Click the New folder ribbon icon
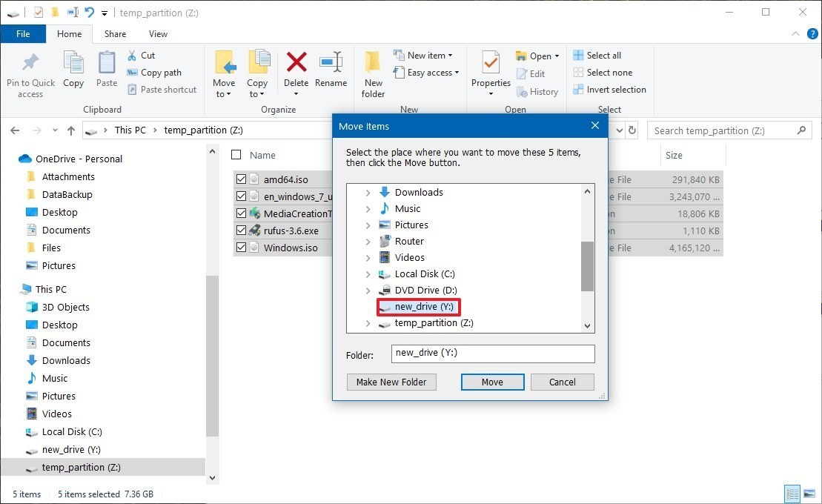Viewport: 822px width, 504px height. coord(373,65)
